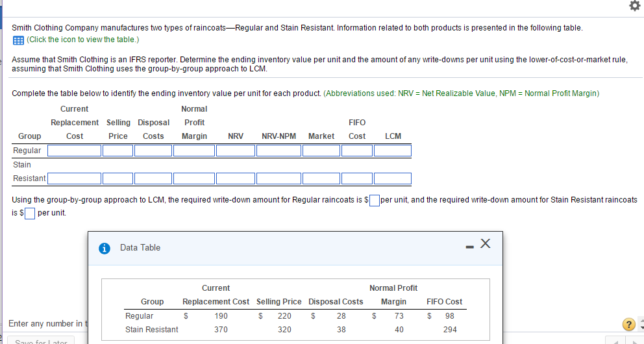
Task: Click Stain Resistant Disposal Costs input
Action: [x=153, y=178]
